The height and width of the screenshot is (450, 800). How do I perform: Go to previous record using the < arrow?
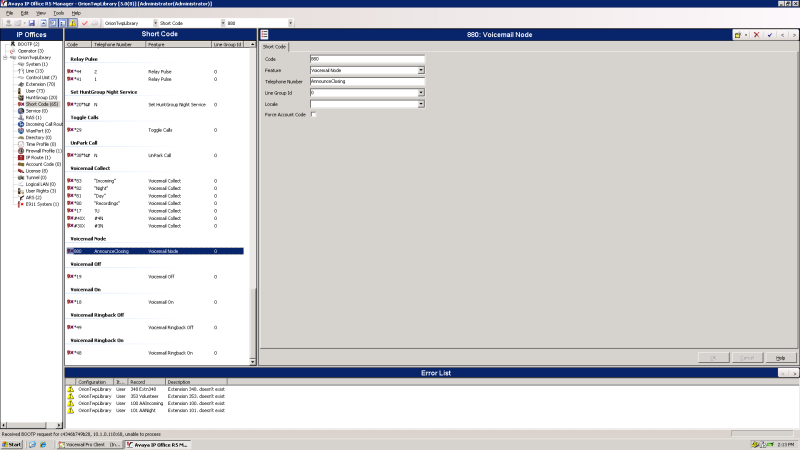[783, 35]
